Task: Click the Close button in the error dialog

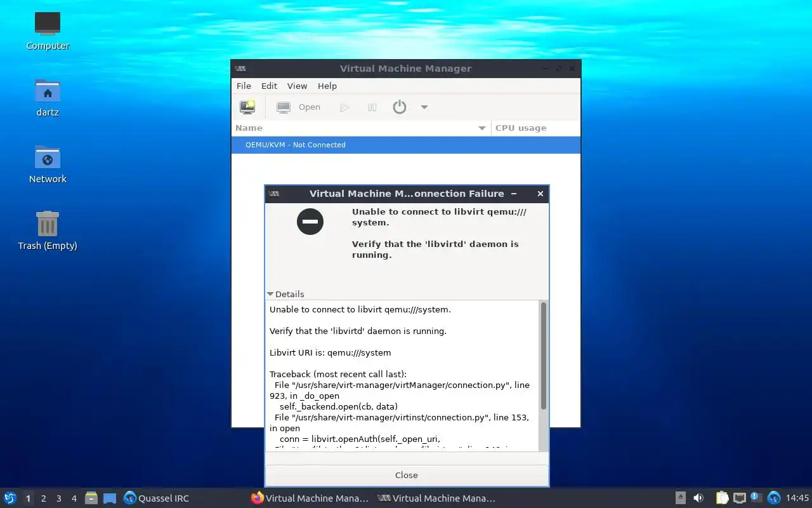Action: click(x=407, y=475)
